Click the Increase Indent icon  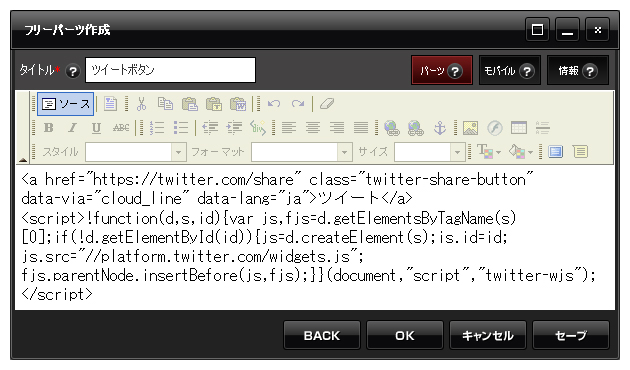click(234, 128)
